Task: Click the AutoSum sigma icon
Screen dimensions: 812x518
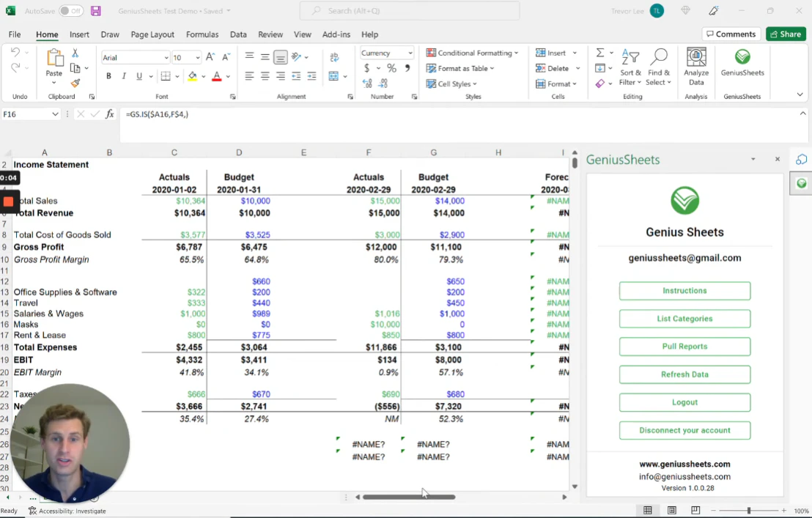Action: (600, 53)
